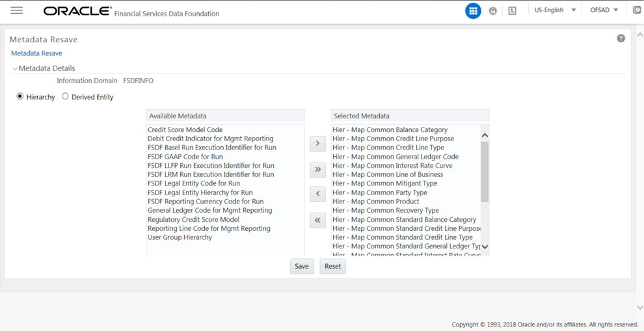Select Hier - Map Common Mitigant Type
This screenshot has width=644, height=331.
pyautogui.click(x=385, y=183)
